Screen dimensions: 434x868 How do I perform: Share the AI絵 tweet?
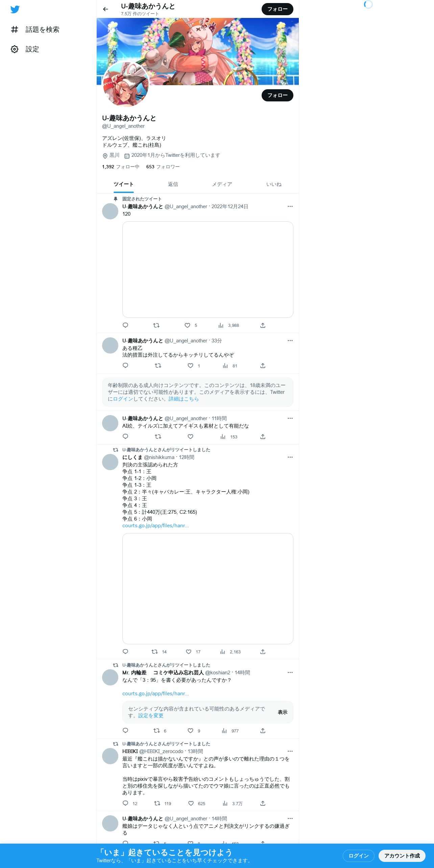(263, 437)
